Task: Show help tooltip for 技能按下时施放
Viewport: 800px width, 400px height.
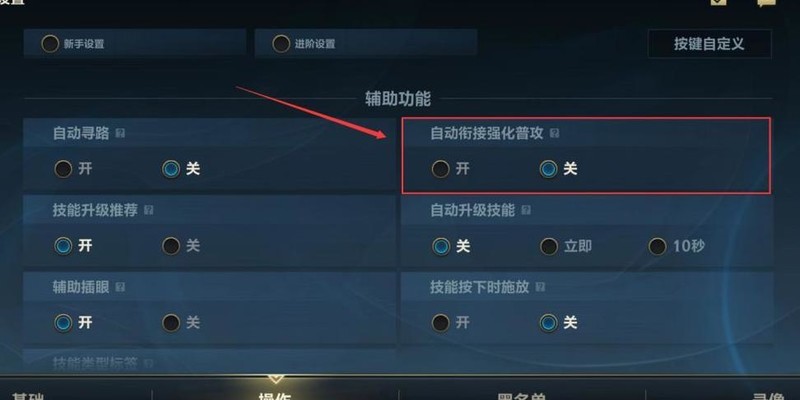Action: (x=540, y=287)
